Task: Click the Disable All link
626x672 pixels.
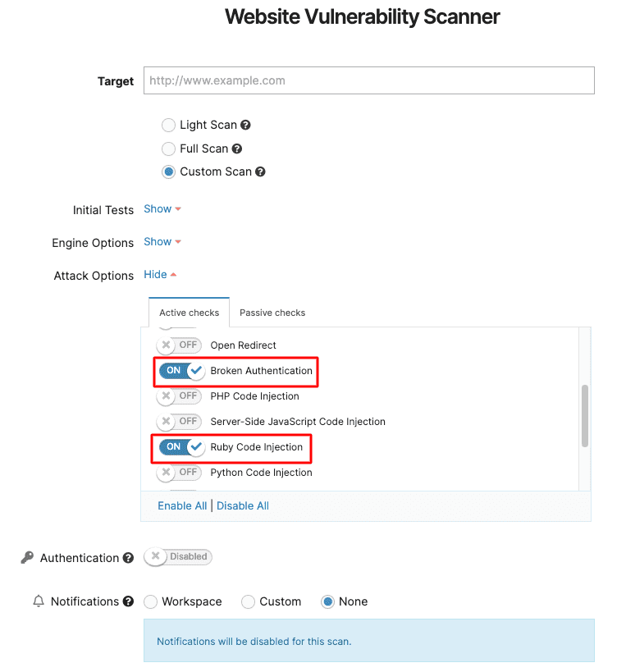Action: coord(243,505)
